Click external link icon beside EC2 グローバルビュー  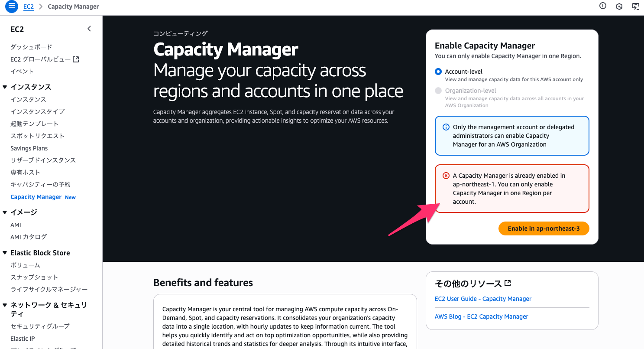click(x=76, y=59)
